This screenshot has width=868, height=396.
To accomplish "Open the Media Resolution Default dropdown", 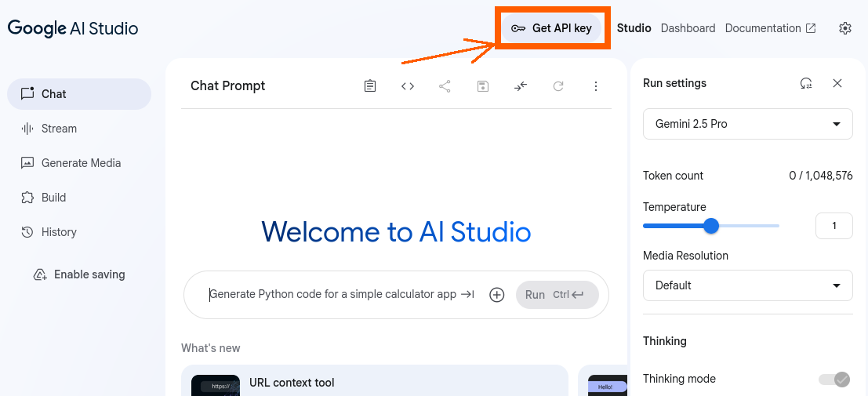I will click(x=747, y=285).
